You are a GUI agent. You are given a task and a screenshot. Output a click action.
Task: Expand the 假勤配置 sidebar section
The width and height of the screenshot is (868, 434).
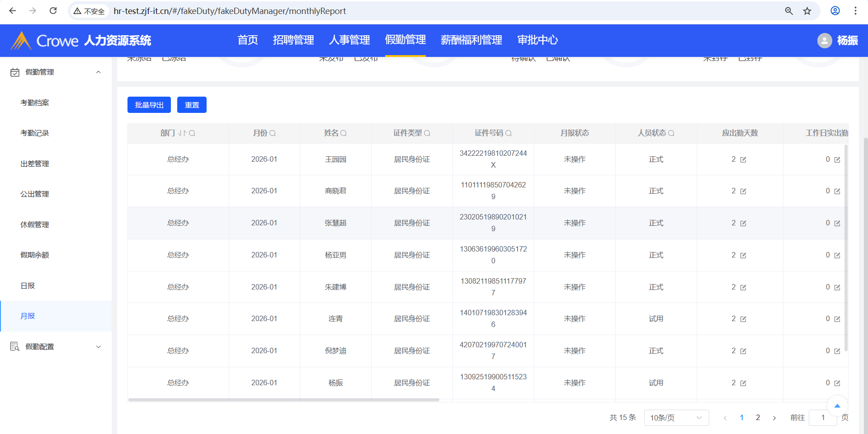pyautogui.click(x=98, y=347)
